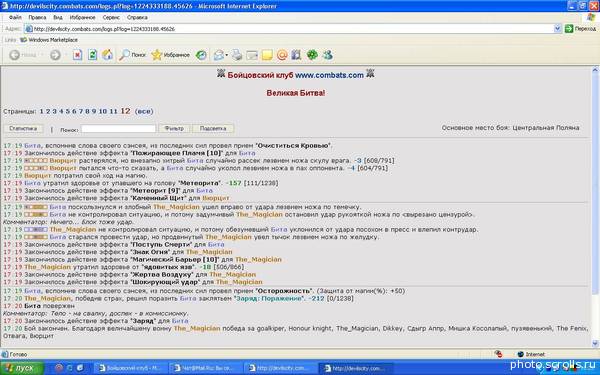This screenshot has height=375, width=600.
Task: Click the Windows Marketplace link bookmark
Action: (49, 40)
